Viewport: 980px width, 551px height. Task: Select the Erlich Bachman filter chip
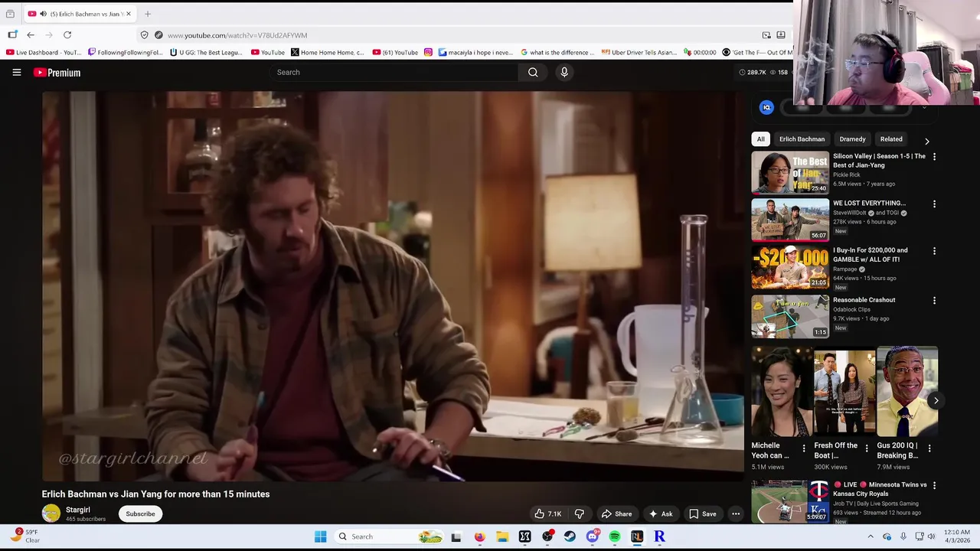(802, 139)
